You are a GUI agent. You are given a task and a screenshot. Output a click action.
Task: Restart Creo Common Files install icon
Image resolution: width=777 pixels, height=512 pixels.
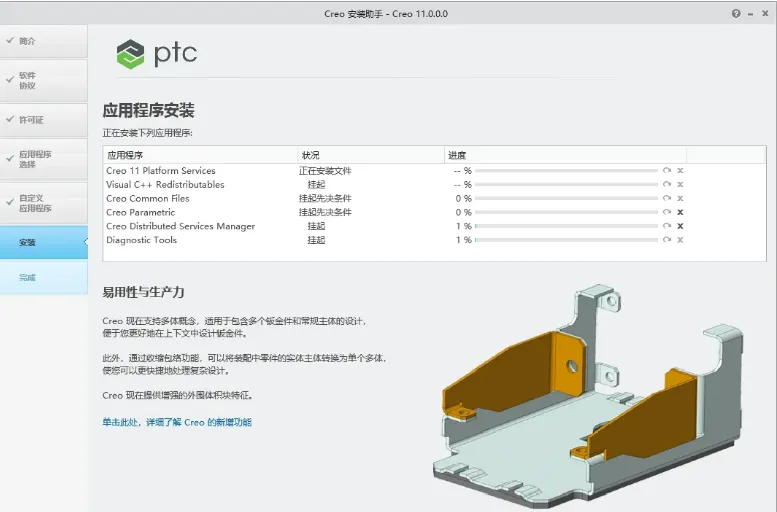[x=667, y=198]
